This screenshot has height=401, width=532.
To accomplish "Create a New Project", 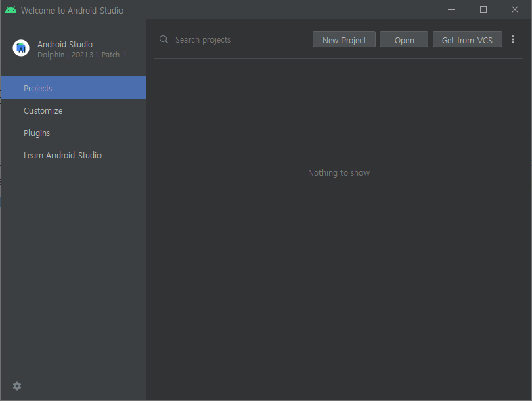I will 344,40.
